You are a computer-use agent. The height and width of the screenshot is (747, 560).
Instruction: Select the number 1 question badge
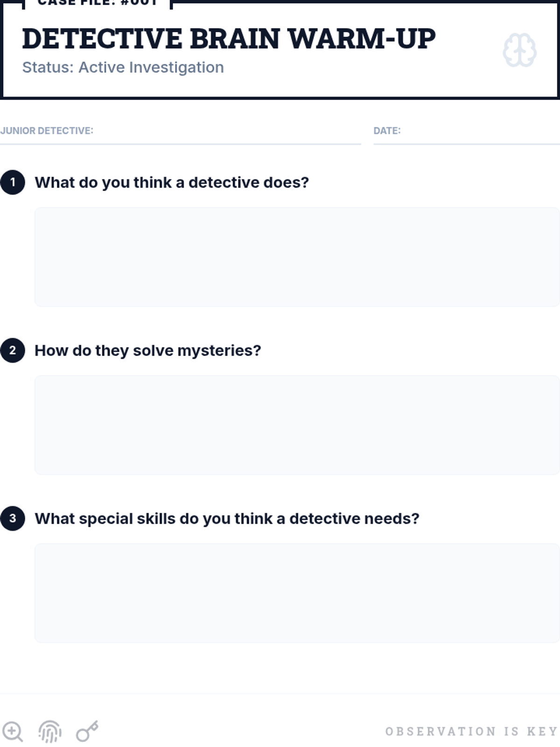(13, 182)
